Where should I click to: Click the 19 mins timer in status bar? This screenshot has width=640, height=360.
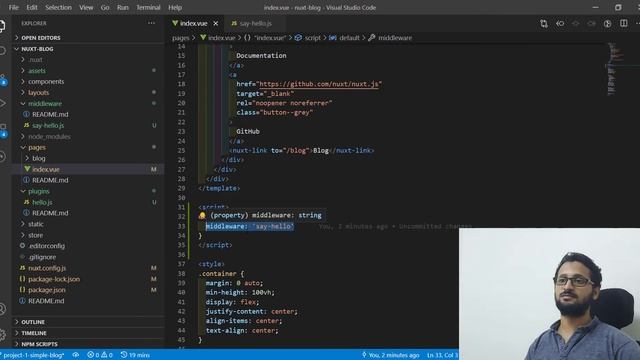coord(135,355)
